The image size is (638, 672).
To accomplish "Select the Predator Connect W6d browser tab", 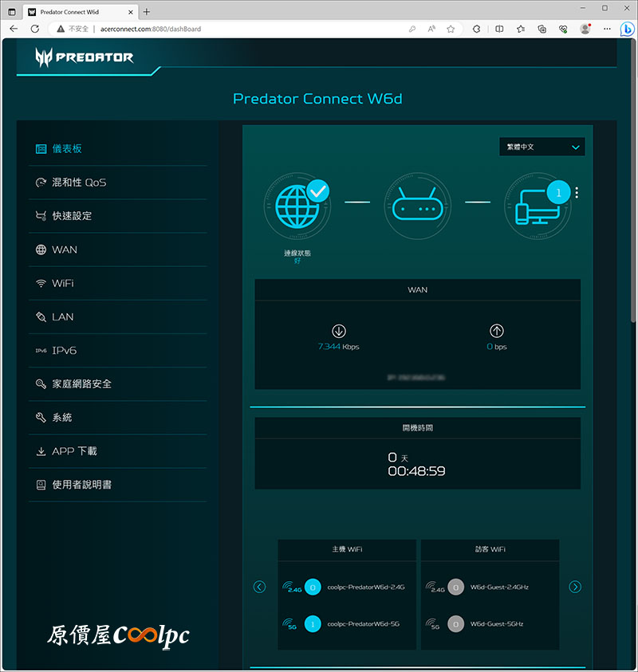I will click(x=81, y=12).
